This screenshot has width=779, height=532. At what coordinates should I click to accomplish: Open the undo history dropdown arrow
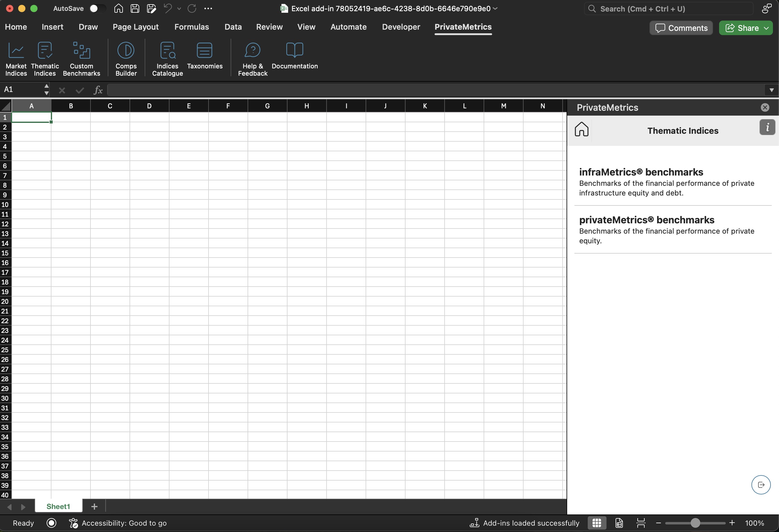pos(179,9)
